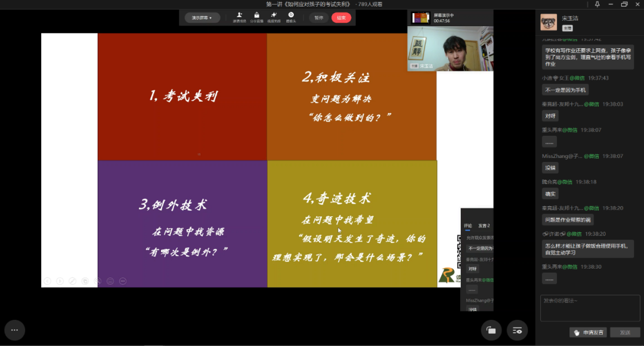Click the three-dots more options button at bottom left
The height and width of the screenshot is (346, 644).
pos(15,329)
